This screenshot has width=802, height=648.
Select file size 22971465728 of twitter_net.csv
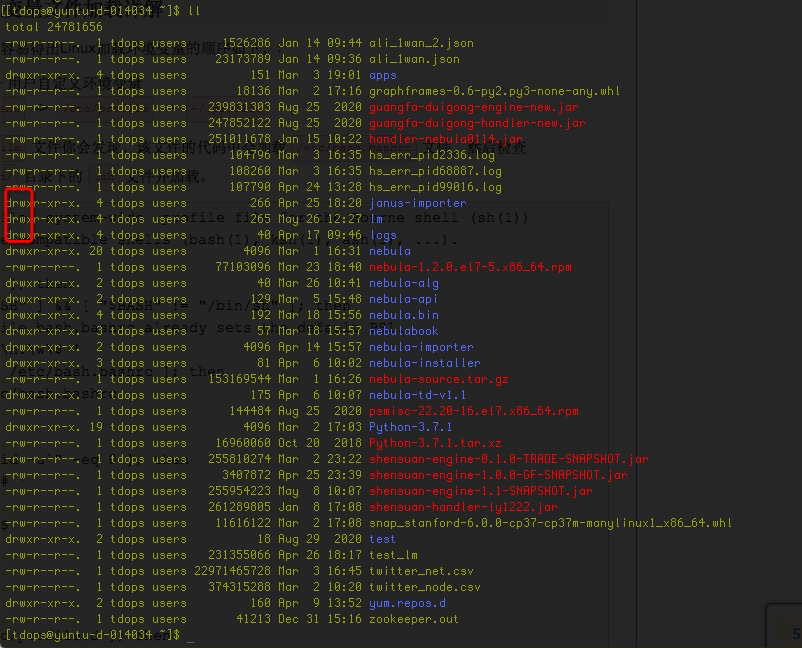coord(233,571)
